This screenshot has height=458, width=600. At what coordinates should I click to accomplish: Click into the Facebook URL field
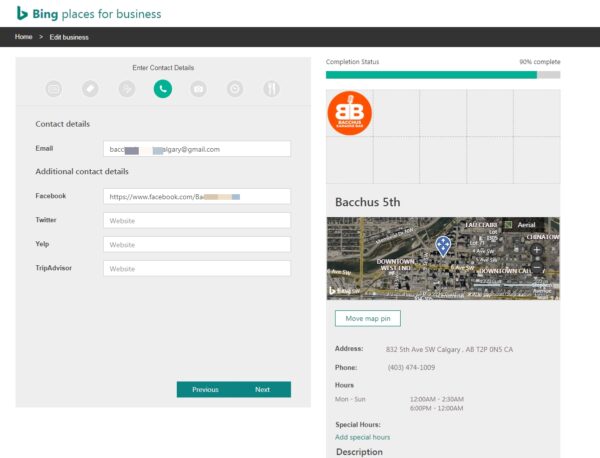pos(197,197)
